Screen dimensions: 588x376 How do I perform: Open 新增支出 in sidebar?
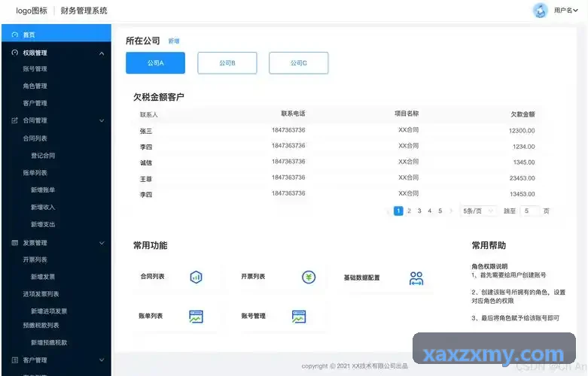43,224
